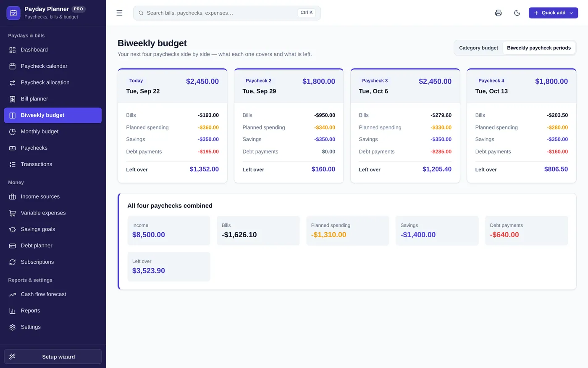
Task: Click the $1,205.40 left over value
Action: (437, 169)
